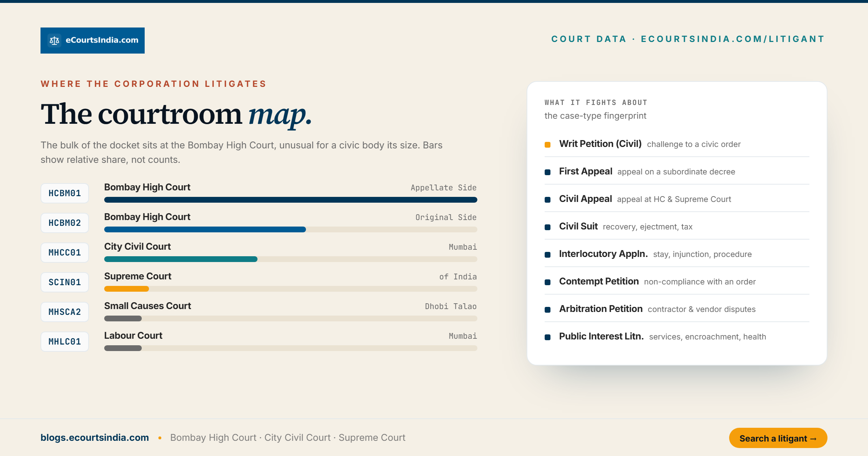This screenshot has height=456, width=868.
Task: Click the First Appeal bullet marker
Action: (x=548, y=172)
